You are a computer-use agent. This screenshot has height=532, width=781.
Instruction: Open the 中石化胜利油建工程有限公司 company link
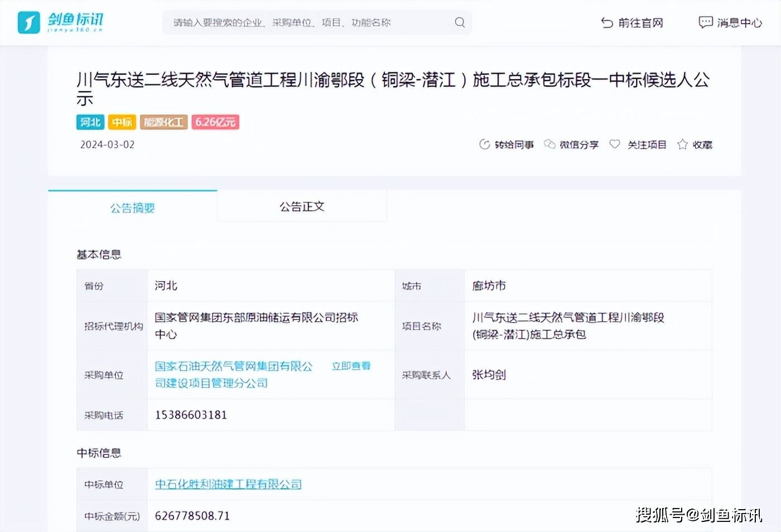click(x=228, y=484)
